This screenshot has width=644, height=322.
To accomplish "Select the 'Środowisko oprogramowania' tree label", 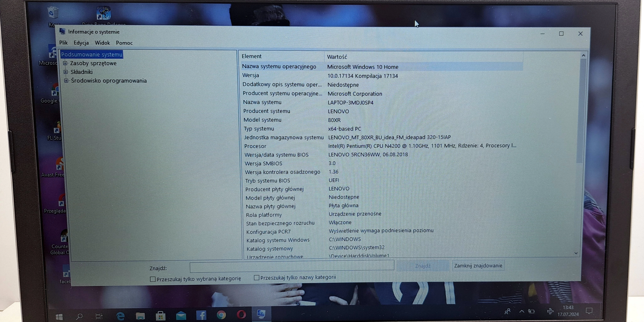I will [109, 81].
